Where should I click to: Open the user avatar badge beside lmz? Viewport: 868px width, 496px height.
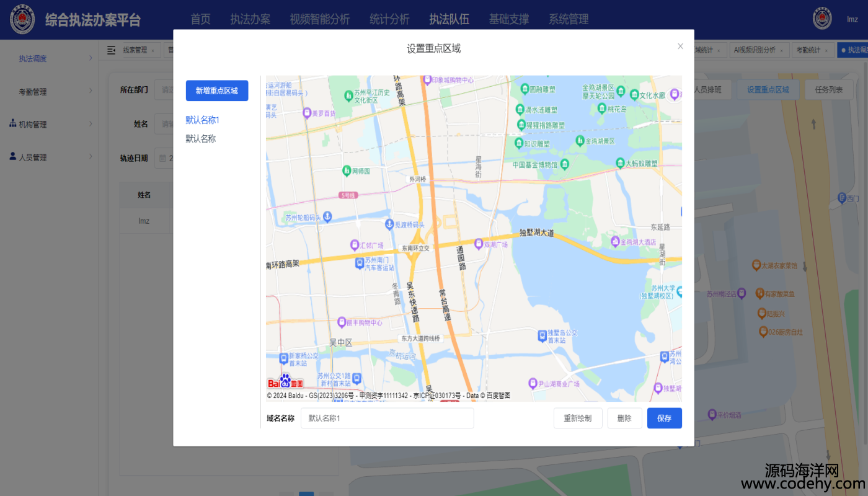[x=822, y=19]
